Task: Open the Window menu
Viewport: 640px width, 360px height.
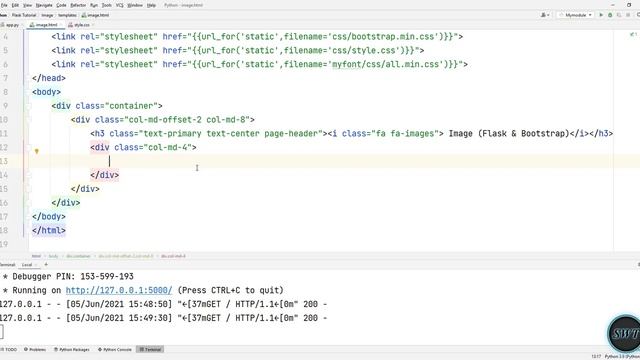Action: coord(135,5)
